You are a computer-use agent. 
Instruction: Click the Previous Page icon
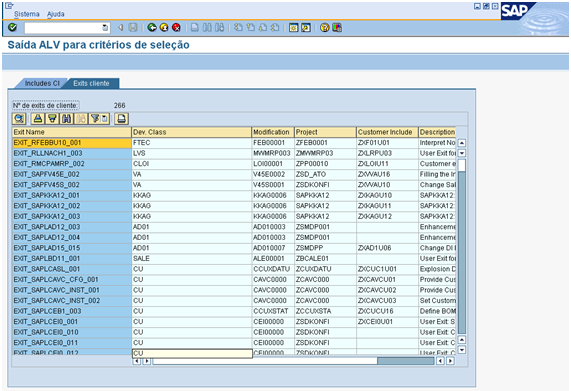[x=251, y=27]
